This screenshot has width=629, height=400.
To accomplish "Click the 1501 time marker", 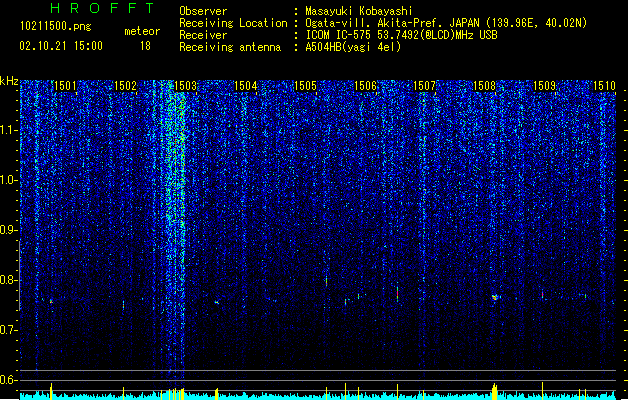I will tap(65, 86).
